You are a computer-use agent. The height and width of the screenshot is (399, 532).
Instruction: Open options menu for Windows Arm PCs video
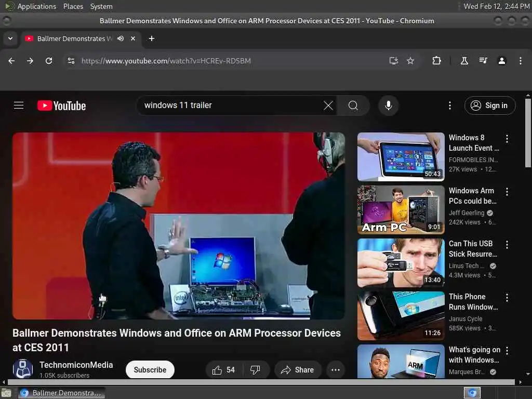point(507,192)
